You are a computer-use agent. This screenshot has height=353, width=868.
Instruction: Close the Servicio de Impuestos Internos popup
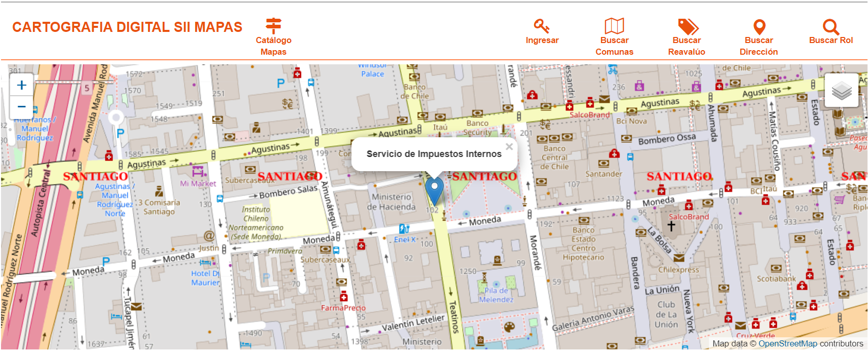click(x=509, y=147)
